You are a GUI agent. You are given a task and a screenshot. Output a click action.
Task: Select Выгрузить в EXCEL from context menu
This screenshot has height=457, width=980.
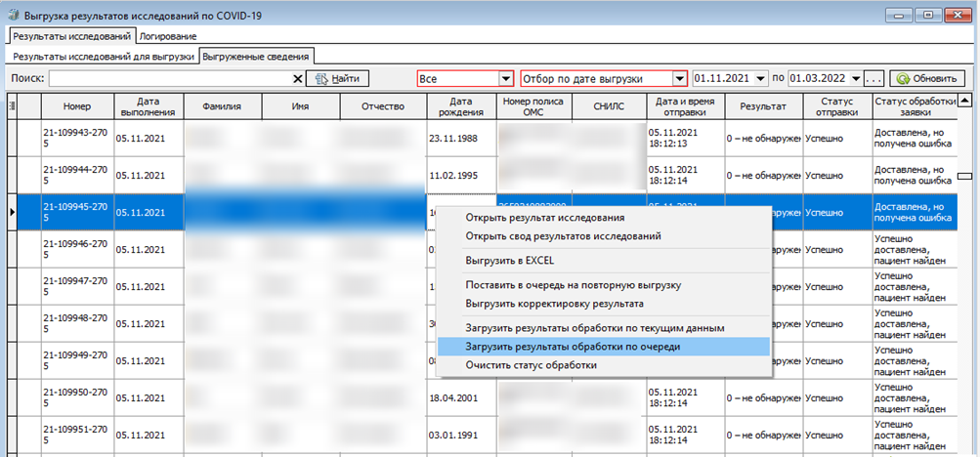(x=510, y=261)
